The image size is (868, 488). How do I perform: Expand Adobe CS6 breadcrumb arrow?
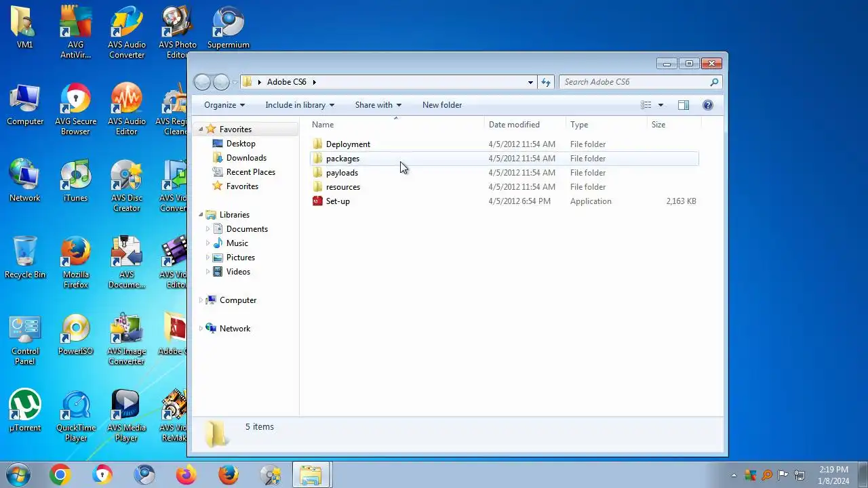point(314,82)
